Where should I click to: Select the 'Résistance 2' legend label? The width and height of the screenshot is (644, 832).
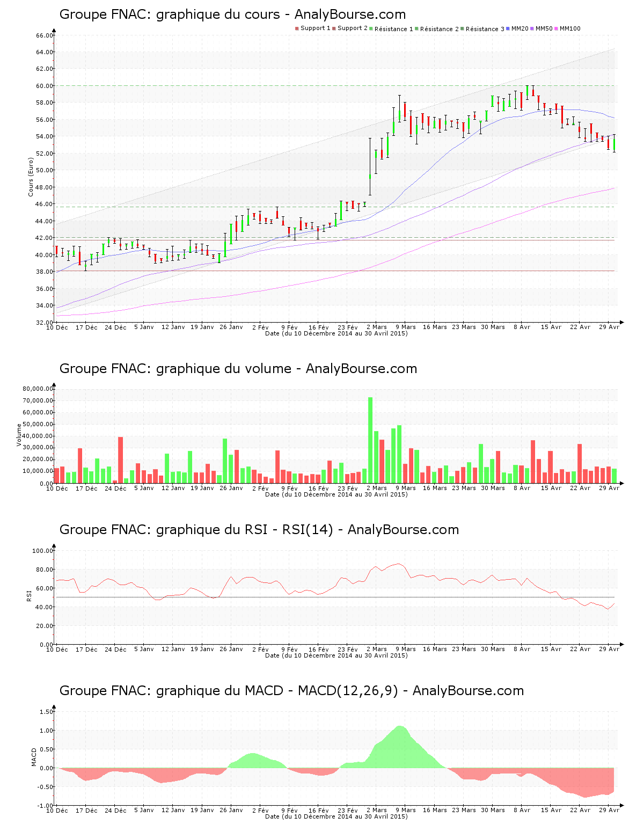pos(440,29)
